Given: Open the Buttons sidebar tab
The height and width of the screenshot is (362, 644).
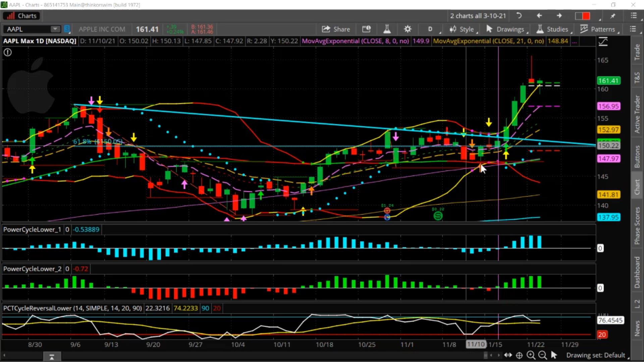Looking at the screenshot, I should point(637,157).
